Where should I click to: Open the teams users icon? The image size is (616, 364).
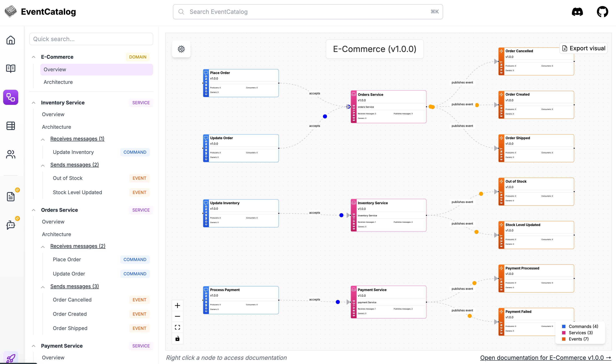10,155
